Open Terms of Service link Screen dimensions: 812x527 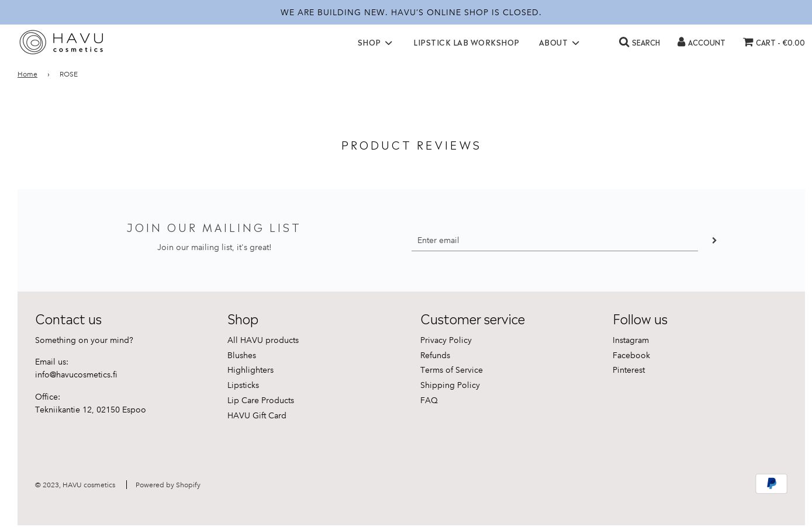point(451,370)
